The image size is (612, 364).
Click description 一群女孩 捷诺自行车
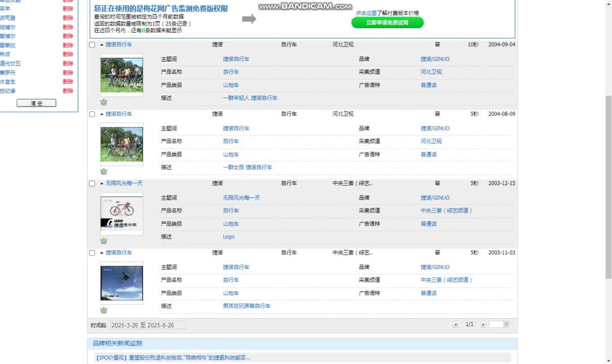coord(247,167)
